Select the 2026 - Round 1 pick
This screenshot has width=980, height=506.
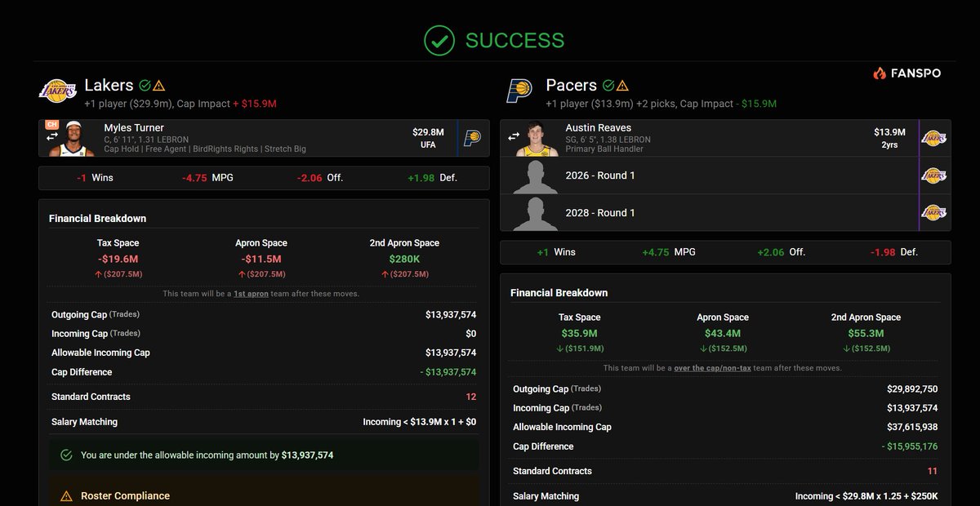(x=600, y=175)
